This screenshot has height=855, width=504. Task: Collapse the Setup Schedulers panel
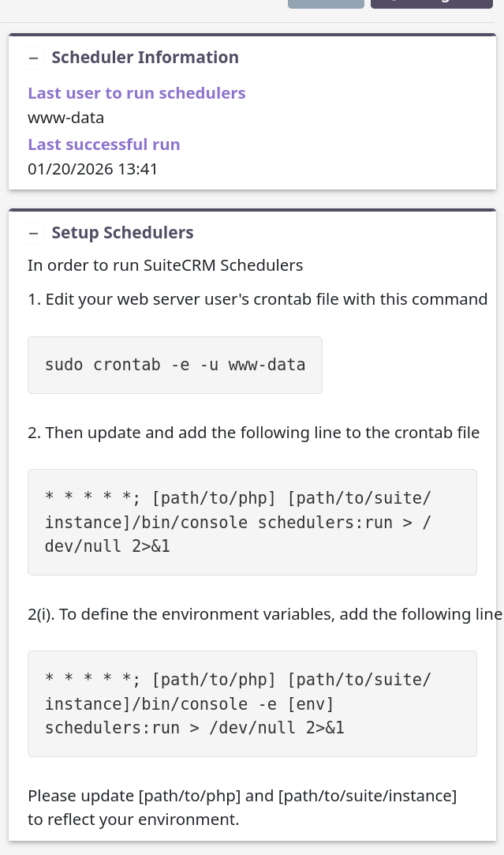(33, 233)
